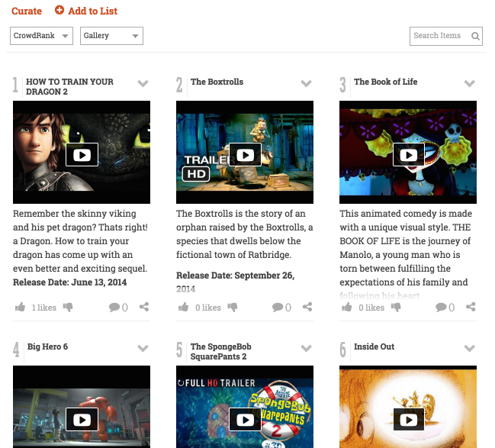Click the share icon for The Book of Life
The width and height of the screenshot is (495, 448).
[x=471, y=307]
